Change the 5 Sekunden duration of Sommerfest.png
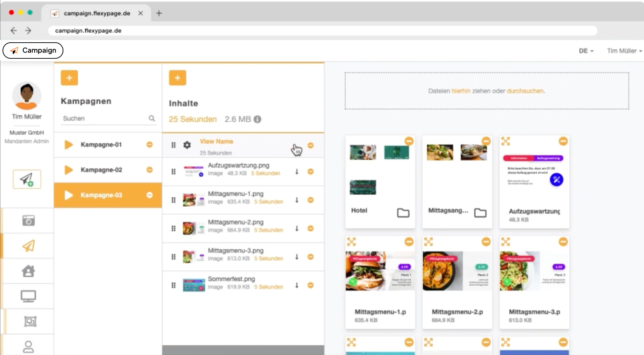The height and width of the screenshot is (355, 644). [268, 287]
